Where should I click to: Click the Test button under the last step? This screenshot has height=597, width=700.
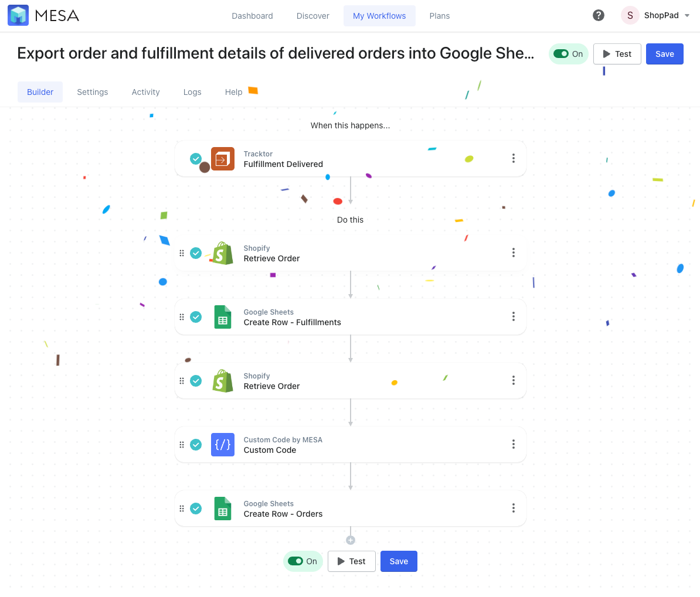[351, 561]
